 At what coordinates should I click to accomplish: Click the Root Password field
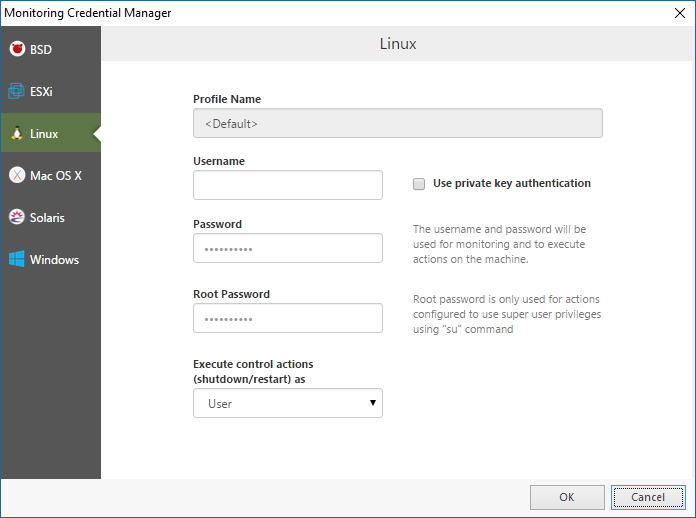(x=288, y=318)
